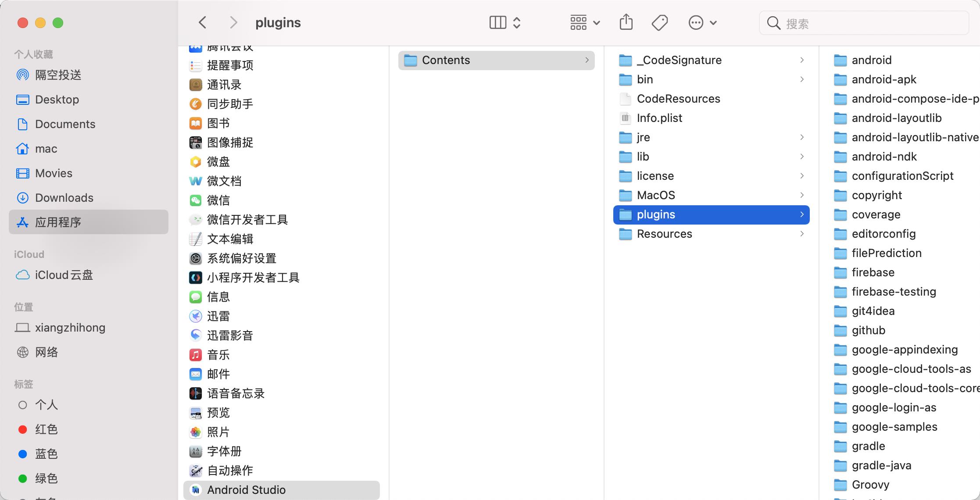Expand jre folder chevron
The image size is (980, 500).
click(x=802, y=137)
